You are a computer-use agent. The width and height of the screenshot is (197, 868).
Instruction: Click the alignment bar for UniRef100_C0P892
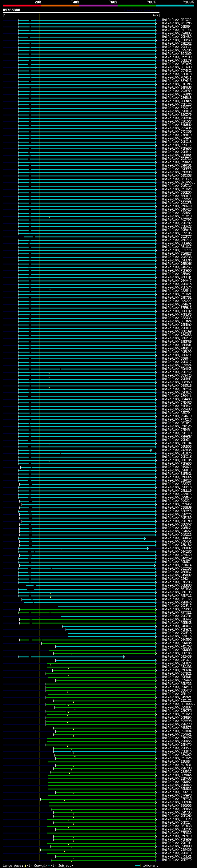coord(83,549)
